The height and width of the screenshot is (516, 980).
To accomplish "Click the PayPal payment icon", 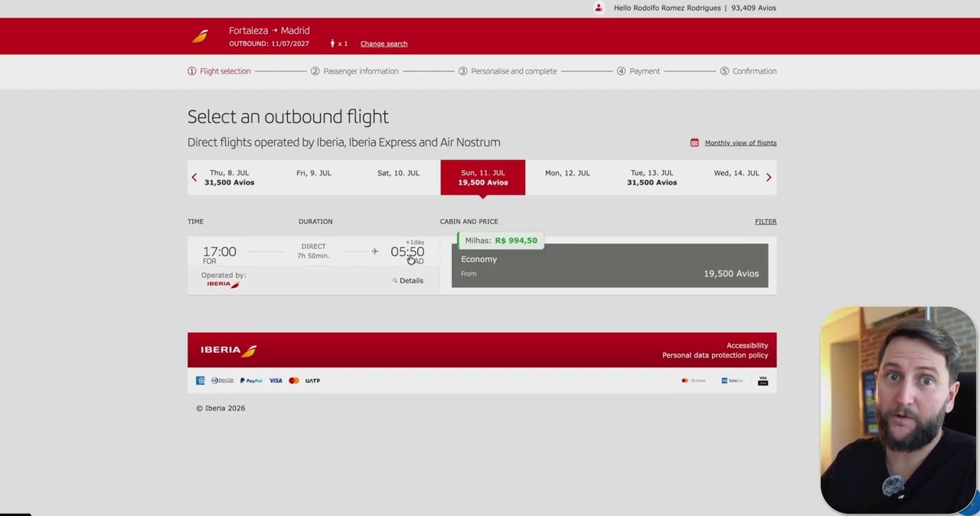I will click(x=251, y=380).
